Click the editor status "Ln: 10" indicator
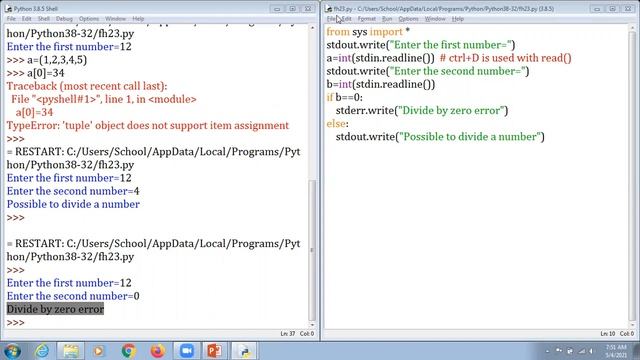 (x=608, y=334)
